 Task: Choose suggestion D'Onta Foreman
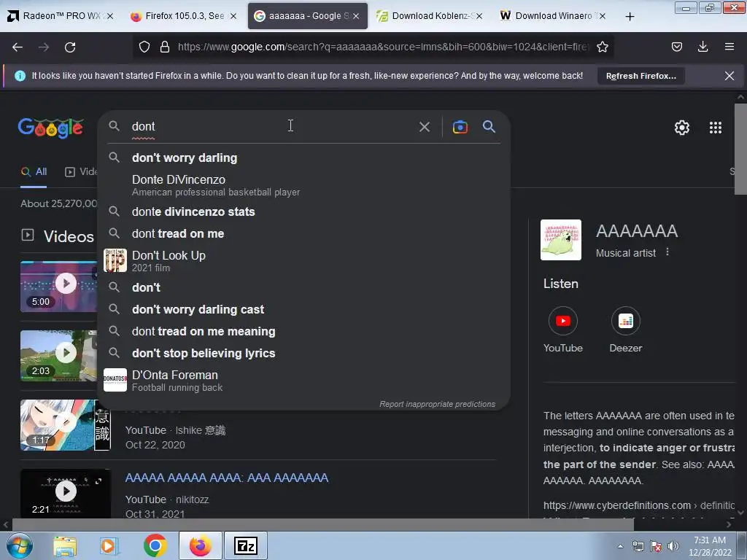point(304,381)
